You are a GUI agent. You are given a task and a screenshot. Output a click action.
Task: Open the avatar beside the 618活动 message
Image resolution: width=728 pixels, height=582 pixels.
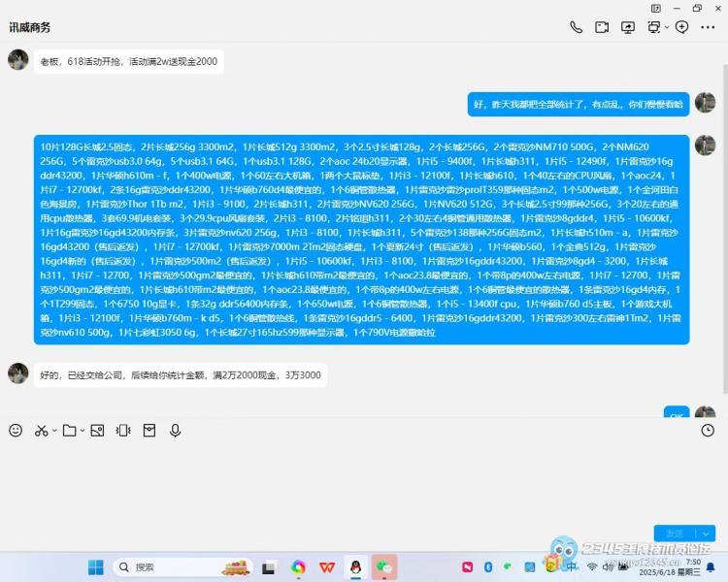click(18, 60)
